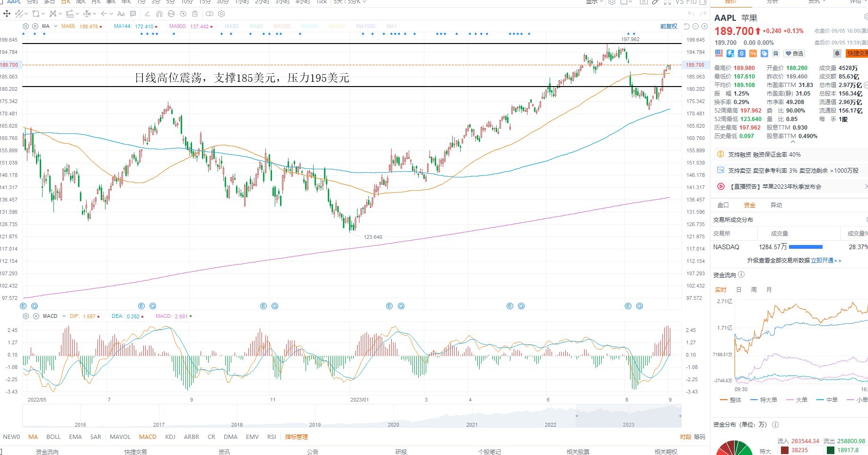
Task: Zoom out the chart with minus icon
Action: coord(696,26)
